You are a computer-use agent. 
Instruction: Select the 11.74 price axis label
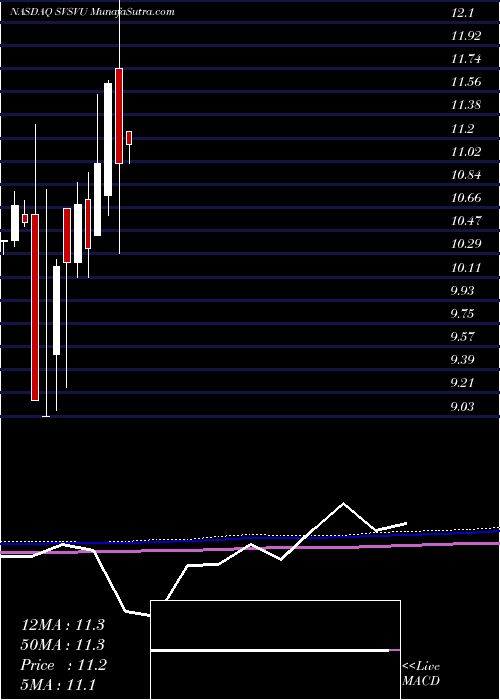pyautogui.click(x=466, y=59)
